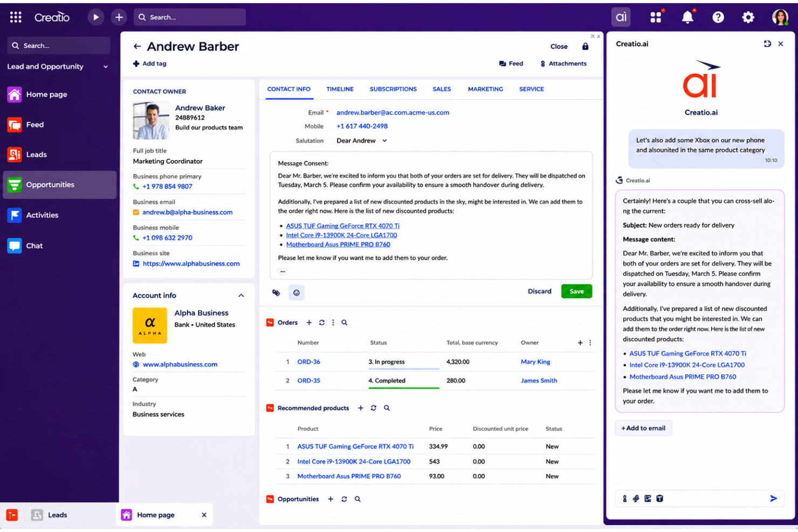Click the mobile number +1 617 440-2498
The height and width of the screenshot is (532, 798).
click(362, 126)
